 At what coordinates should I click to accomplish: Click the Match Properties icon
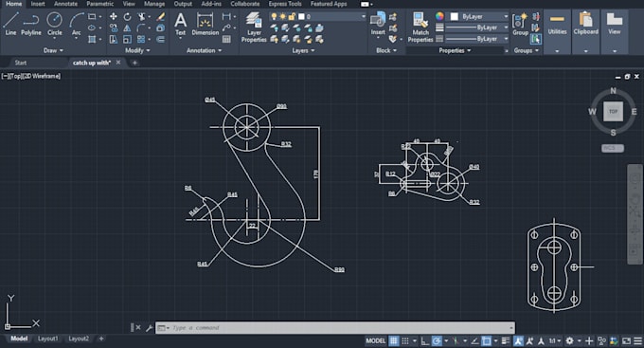(420, 27)
